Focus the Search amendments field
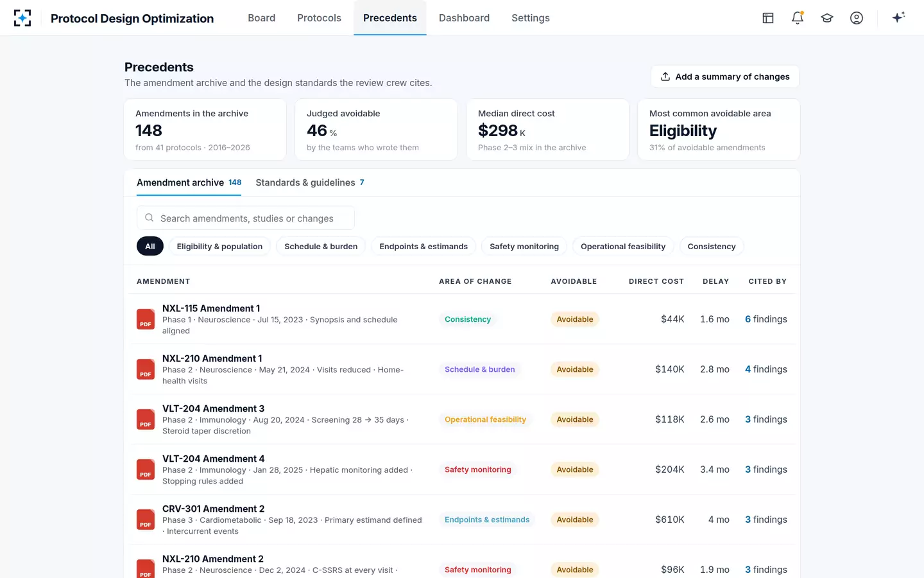This screenshot has width=924, height=578. (x=246, y=218)
